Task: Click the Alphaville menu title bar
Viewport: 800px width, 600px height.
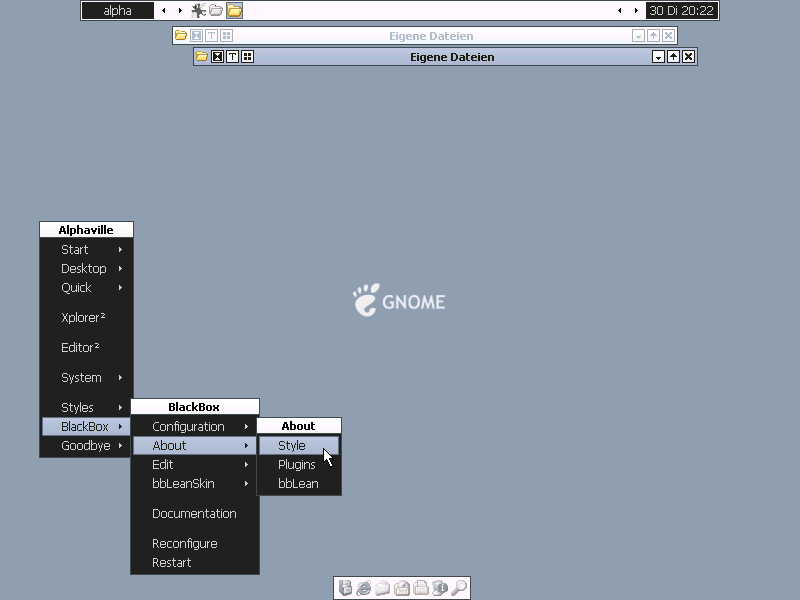Action: [x=86, y=230]
